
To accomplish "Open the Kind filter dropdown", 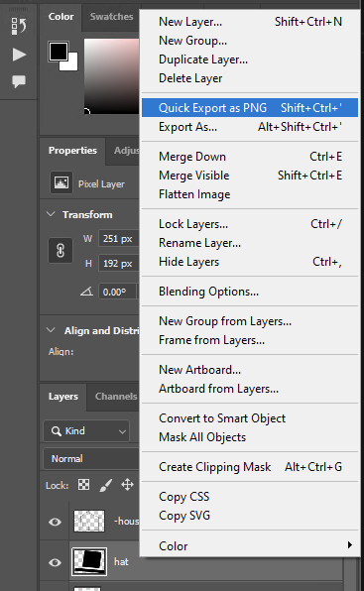I will tap(86, 430).
